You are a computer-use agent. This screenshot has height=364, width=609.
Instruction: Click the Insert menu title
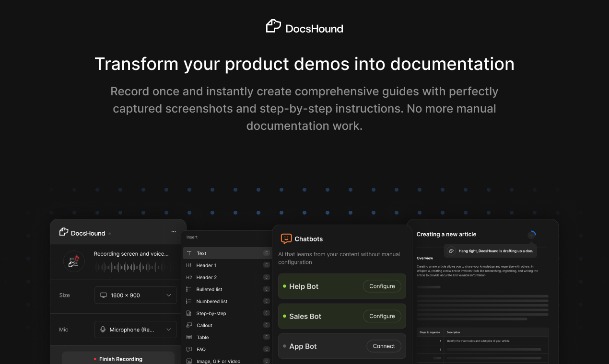[x=192, y=237]
